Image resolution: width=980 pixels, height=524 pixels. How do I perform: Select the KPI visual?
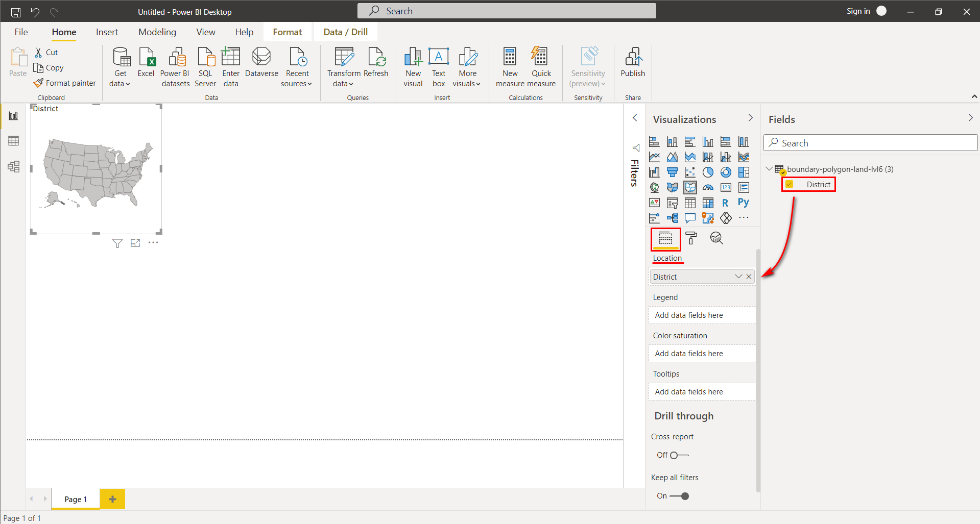pyautogui.click(x=654, y=203)
